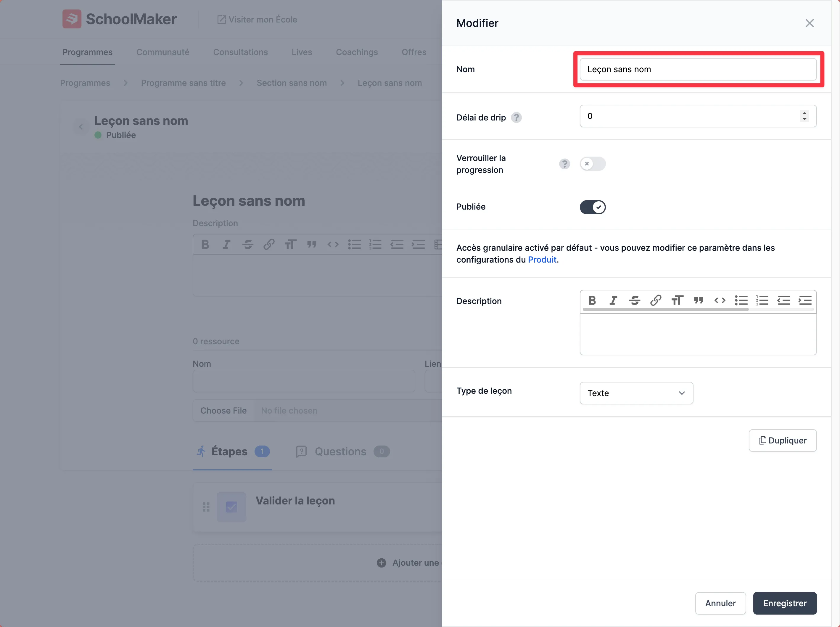Open Offres tab
Image resolution: width=840 pixels, height=627 pixels.
(414, 52)
